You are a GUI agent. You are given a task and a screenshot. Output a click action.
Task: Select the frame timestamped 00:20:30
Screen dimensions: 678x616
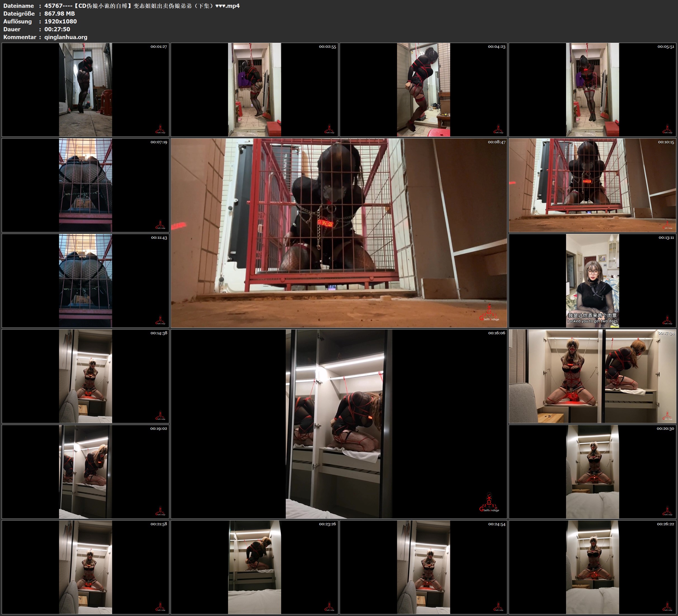593,471
